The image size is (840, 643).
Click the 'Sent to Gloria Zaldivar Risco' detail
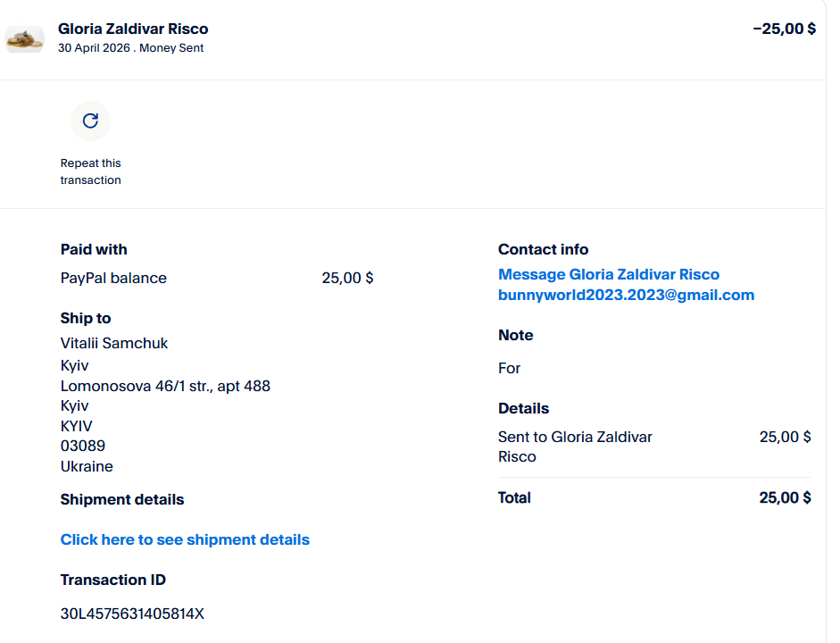pyautogui.click(x=575, y=447)
